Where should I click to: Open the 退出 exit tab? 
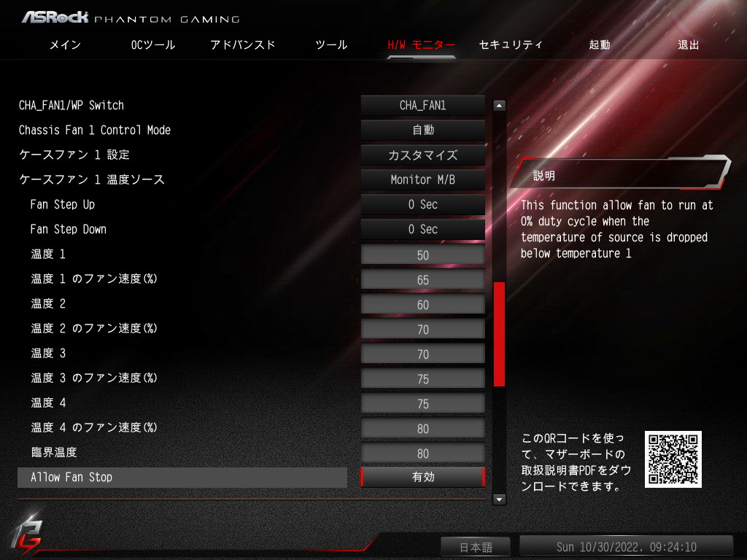pyautogui.click(x=689, y=44)
